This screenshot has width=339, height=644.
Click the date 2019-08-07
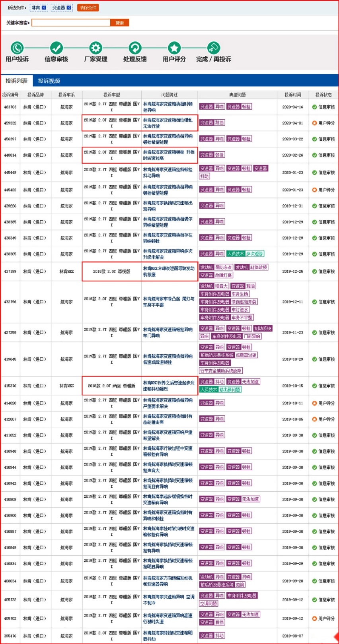tap(292, 636)
